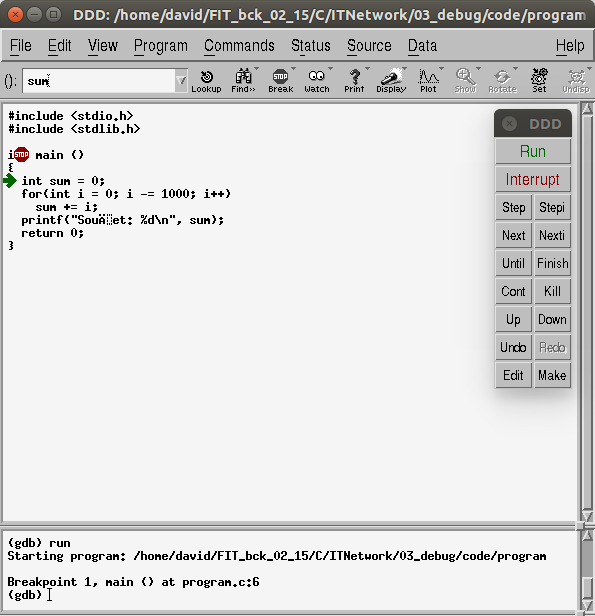Screen dimensions: 595x616
Task: Click the Set toolbar icon
Action: click(539, 81)
